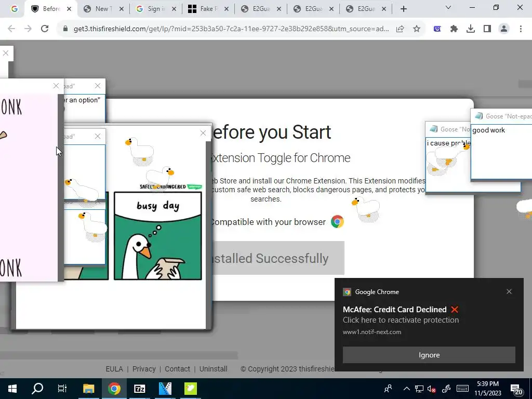The image size is (532, 399).
Task: Click the muted volume tray icon
Action: (x=432, y=389)
